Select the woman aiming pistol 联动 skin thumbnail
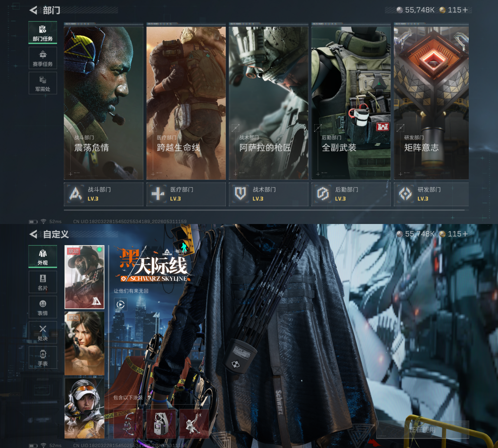Image resolution: width=498 pixels, height=448 pixels. [84, 343]
